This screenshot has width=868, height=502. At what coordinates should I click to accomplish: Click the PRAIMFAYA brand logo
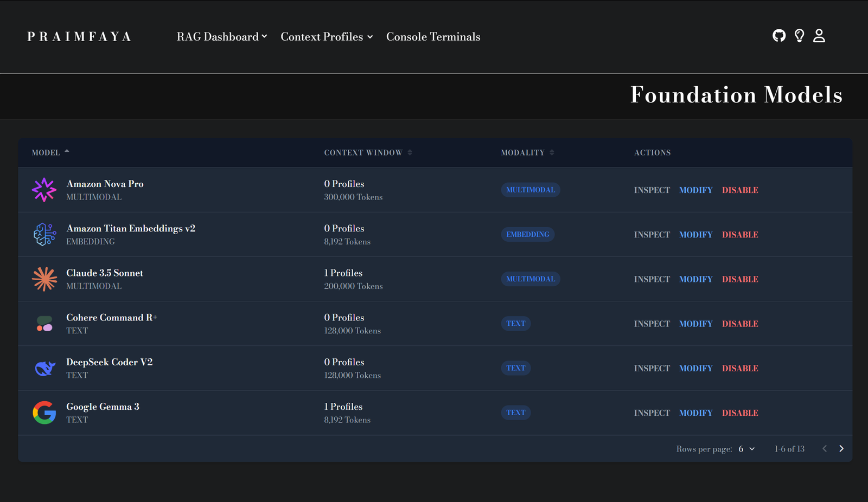pyautogui.click(x=79, y=36)
